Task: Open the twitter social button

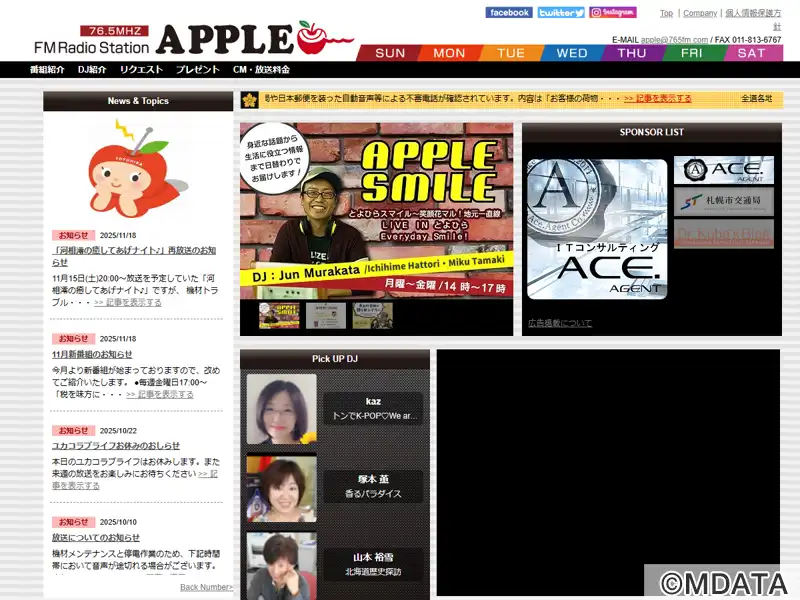Action: coord(561,12)
